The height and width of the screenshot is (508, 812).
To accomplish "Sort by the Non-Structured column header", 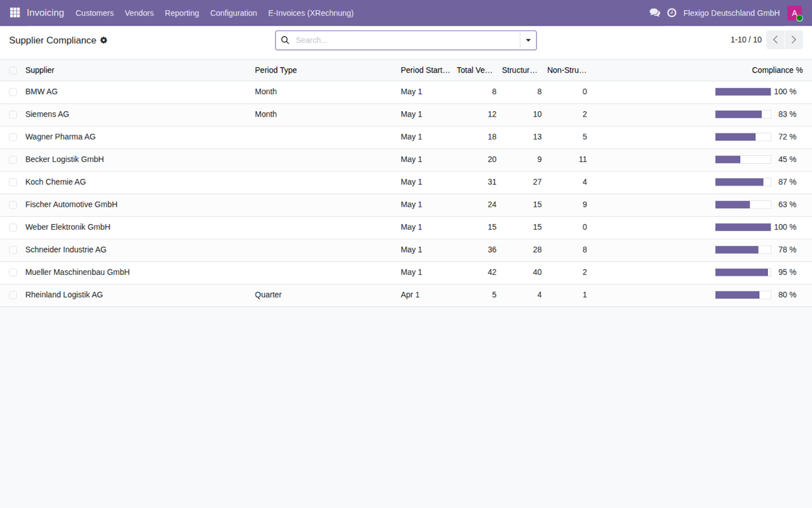I will (x=566, y=70).
